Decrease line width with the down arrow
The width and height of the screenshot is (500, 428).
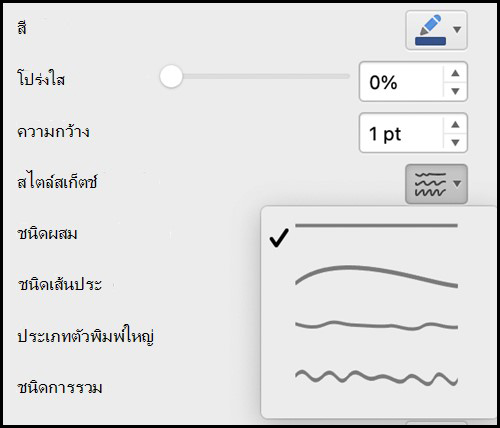[455, 143]
